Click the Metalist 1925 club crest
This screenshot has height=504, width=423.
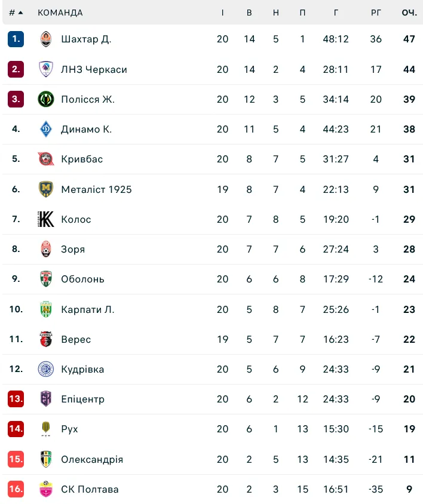click(46, 189)
